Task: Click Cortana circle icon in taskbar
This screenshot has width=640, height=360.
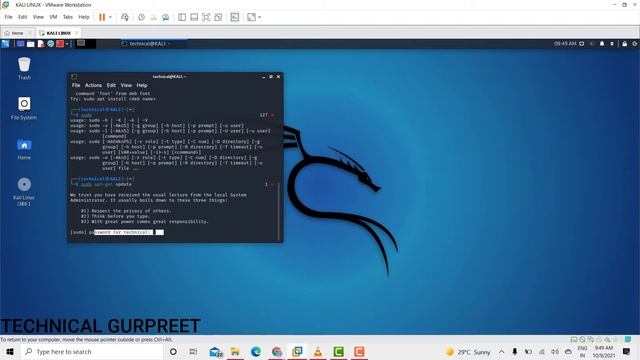Action: (173, 351)
